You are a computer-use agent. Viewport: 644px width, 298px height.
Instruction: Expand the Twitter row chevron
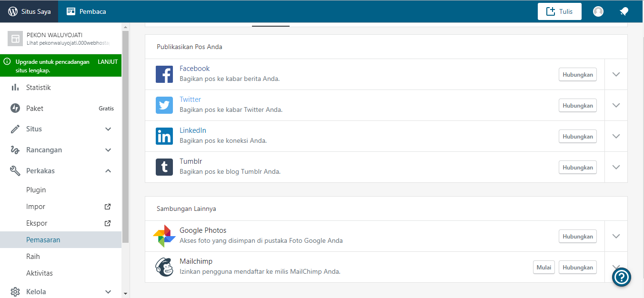tap(616, 105)
